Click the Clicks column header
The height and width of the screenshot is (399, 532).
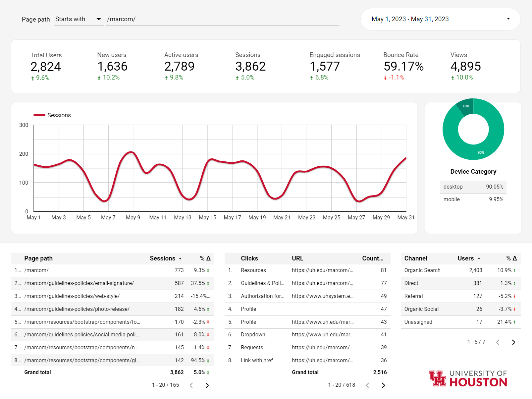[x=249, y=258]
